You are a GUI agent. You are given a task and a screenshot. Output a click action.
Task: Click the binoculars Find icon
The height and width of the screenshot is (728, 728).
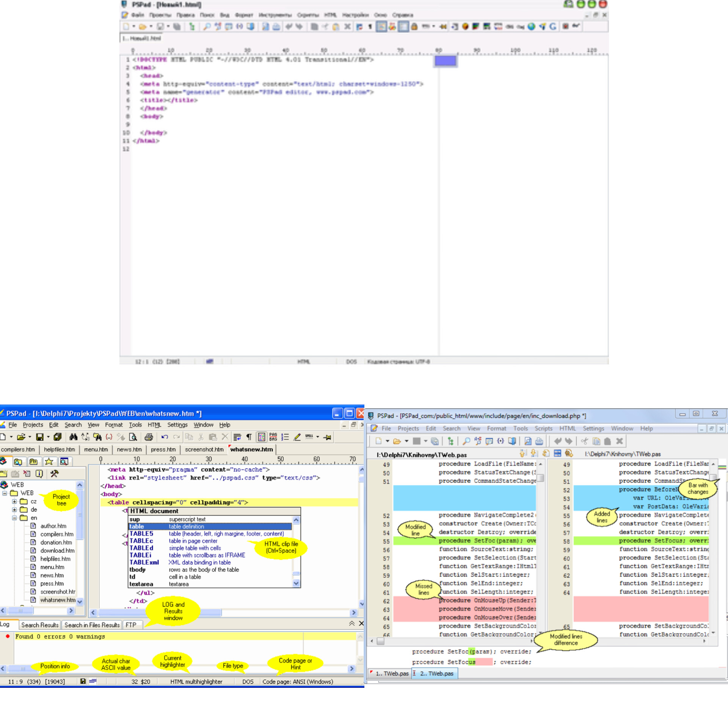(x=73, y=437)
